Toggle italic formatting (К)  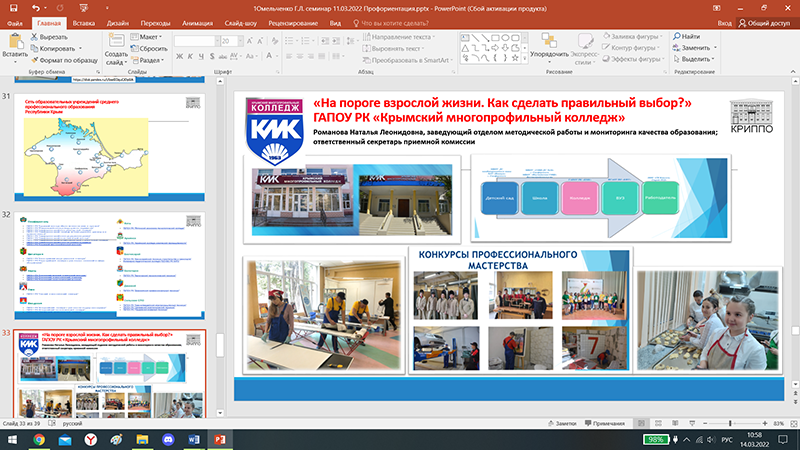pyautogui.click(x=190, y=56)
